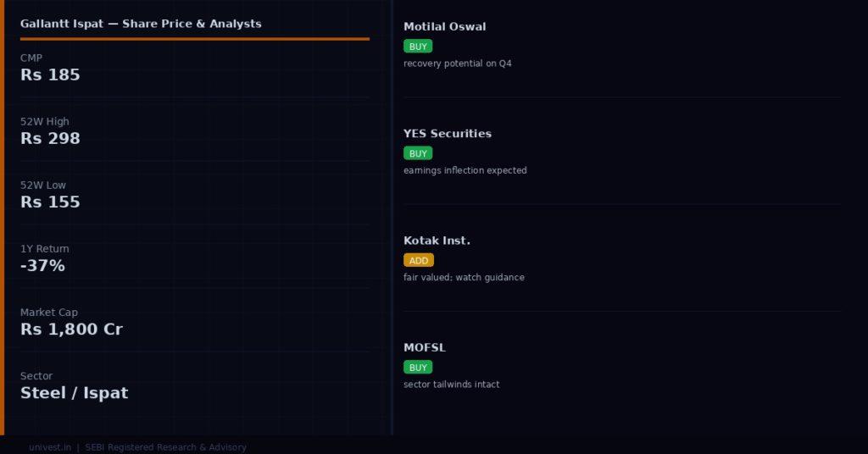Click the 52W High value Rs 298
868x454 pixels.
pyautogui.click(x=50, y=138)
